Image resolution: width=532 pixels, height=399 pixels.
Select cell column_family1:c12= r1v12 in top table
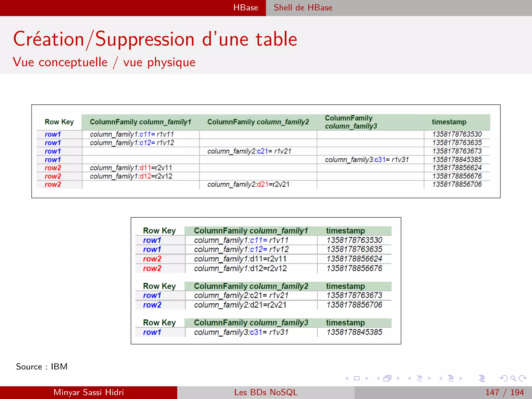pos(132,143)
